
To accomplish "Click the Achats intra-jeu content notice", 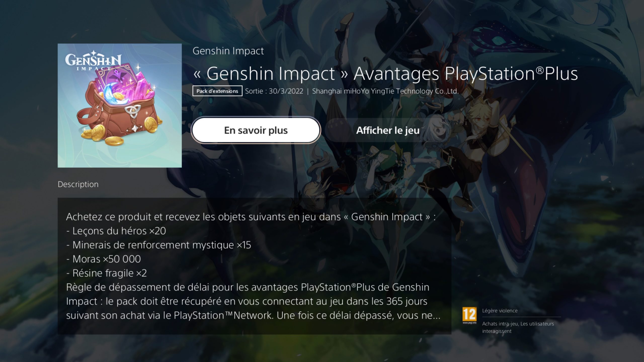I will click(x=518, y=327).
